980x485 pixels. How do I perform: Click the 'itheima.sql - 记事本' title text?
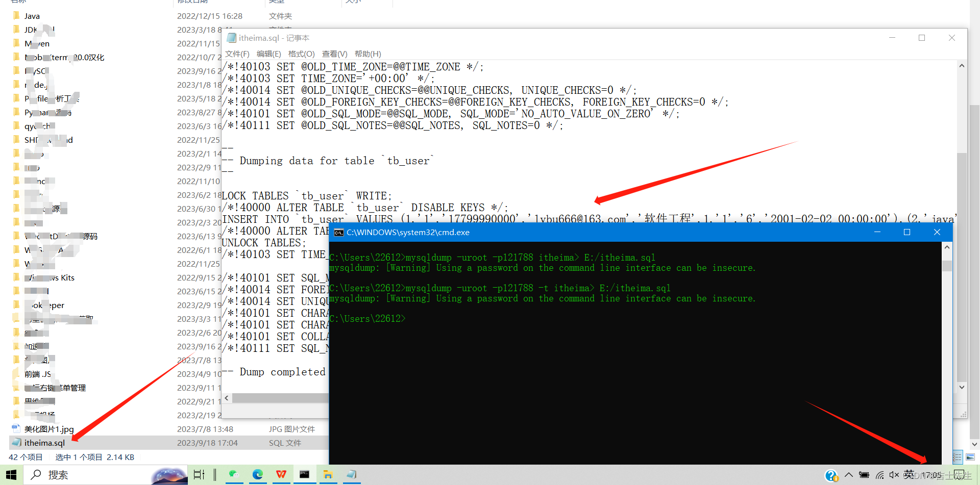(x=274, y=38)
